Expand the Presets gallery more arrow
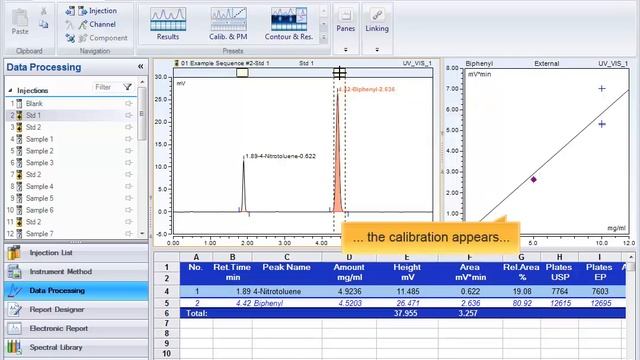This screenshot has width=640, height=360. 324,38
